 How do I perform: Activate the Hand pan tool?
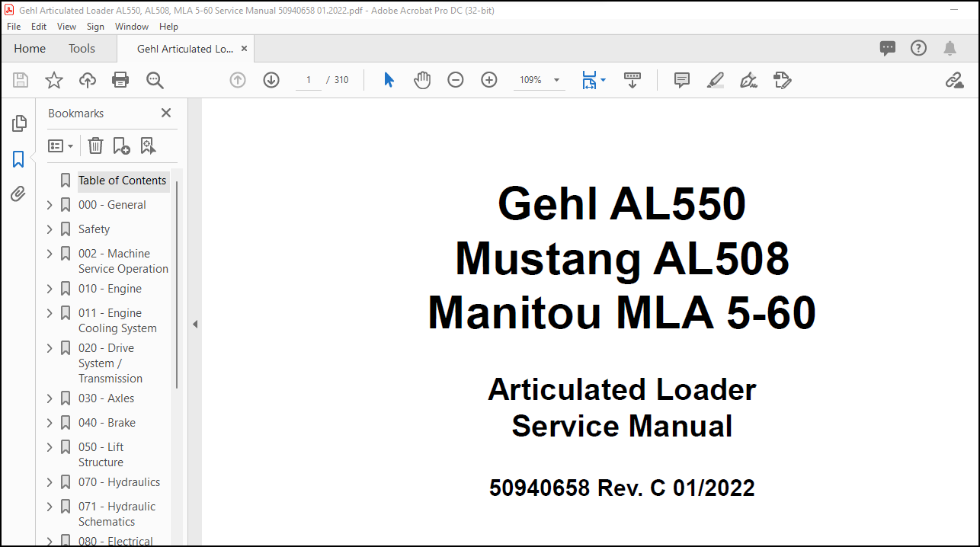pyautogui.click(x=422, y=80)
